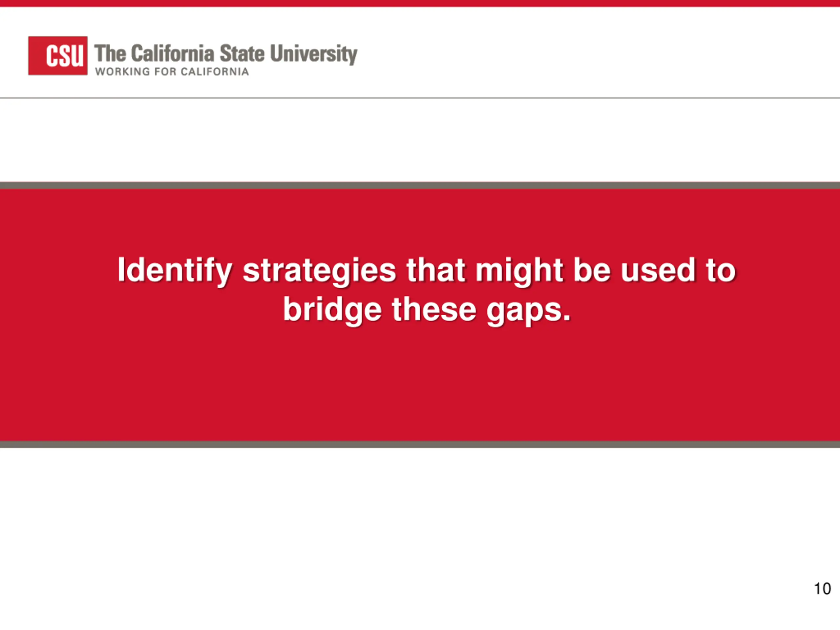Click the thin red stripe at the slide top

(x=420, y=3)
